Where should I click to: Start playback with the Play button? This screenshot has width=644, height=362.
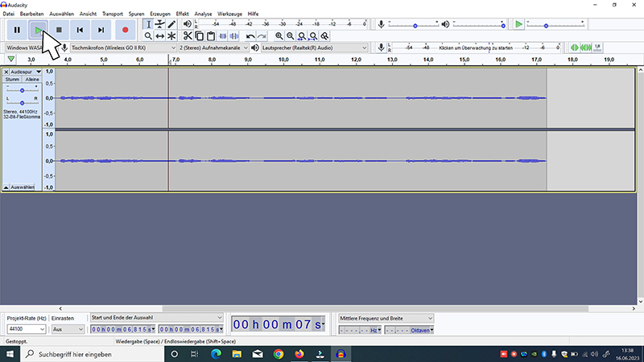[38, 30]
